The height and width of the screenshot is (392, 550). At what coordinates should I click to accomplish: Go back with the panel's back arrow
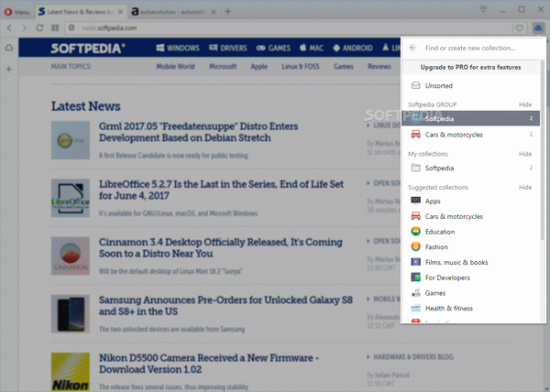tap(412, 48)
